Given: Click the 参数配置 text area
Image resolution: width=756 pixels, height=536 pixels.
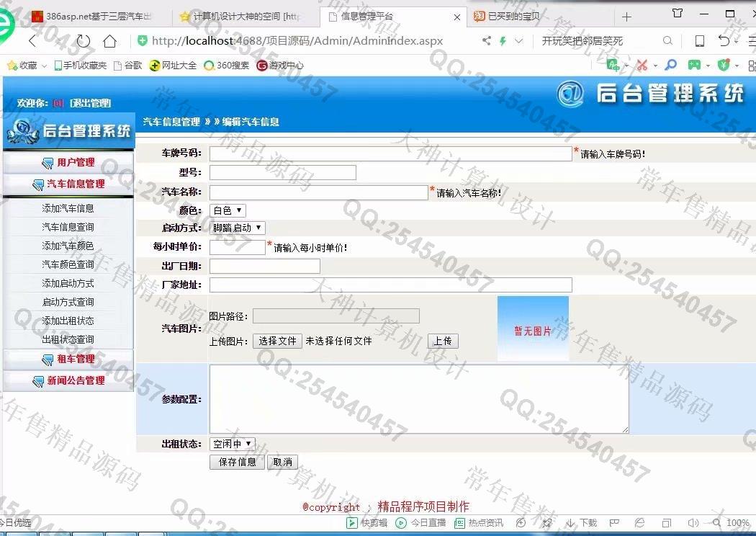Looking at the screenshot, I should [419, 399].
